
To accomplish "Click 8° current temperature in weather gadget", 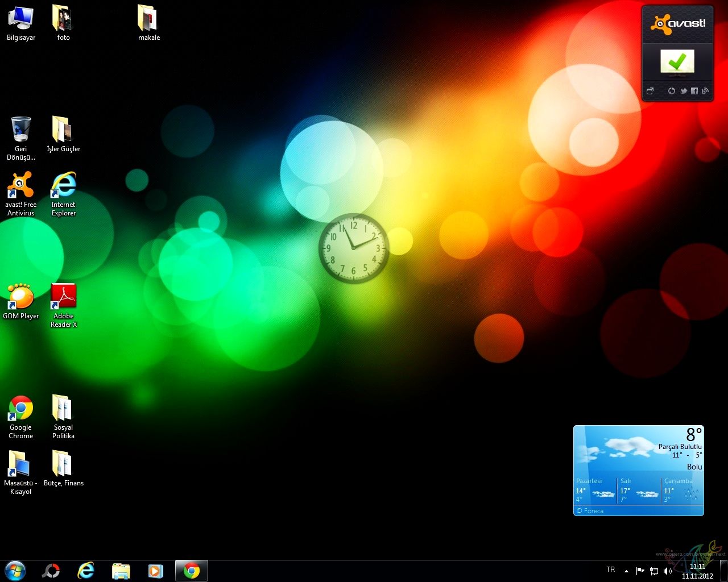I will tap(694, 435).
